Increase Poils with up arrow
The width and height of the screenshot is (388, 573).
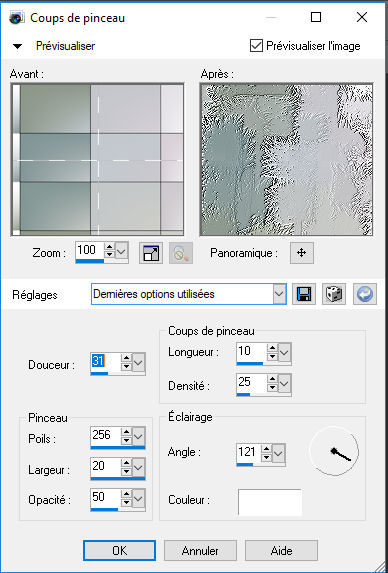126,432
